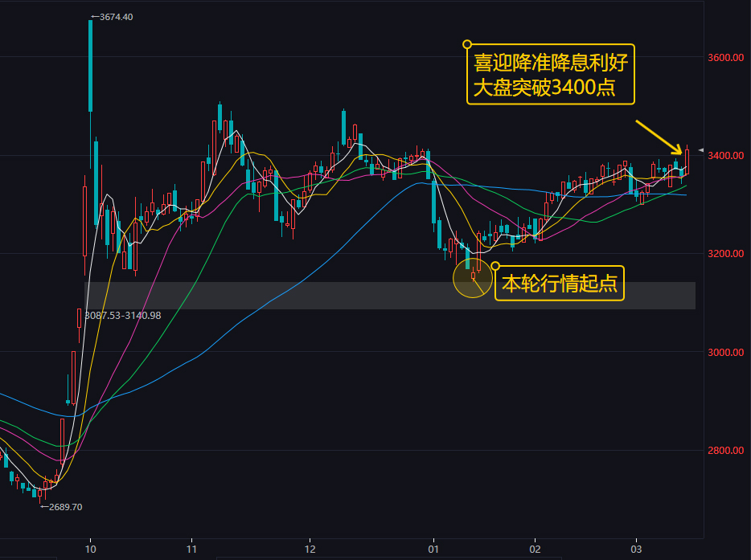
Task: Select the month 02 date axis label
Action: (535, 549)
